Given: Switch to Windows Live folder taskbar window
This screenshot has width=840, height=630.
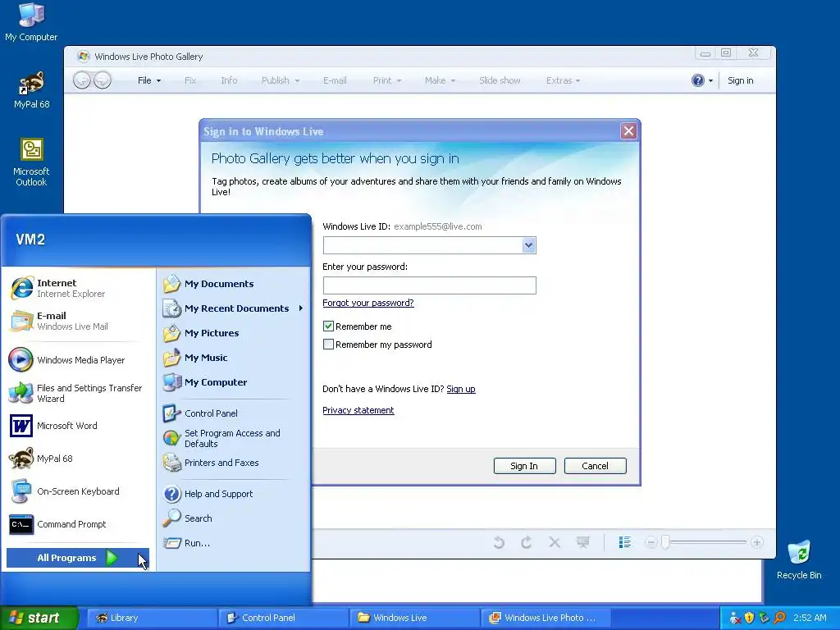Looking at the screenshot, I should click(x=414, y=618).
